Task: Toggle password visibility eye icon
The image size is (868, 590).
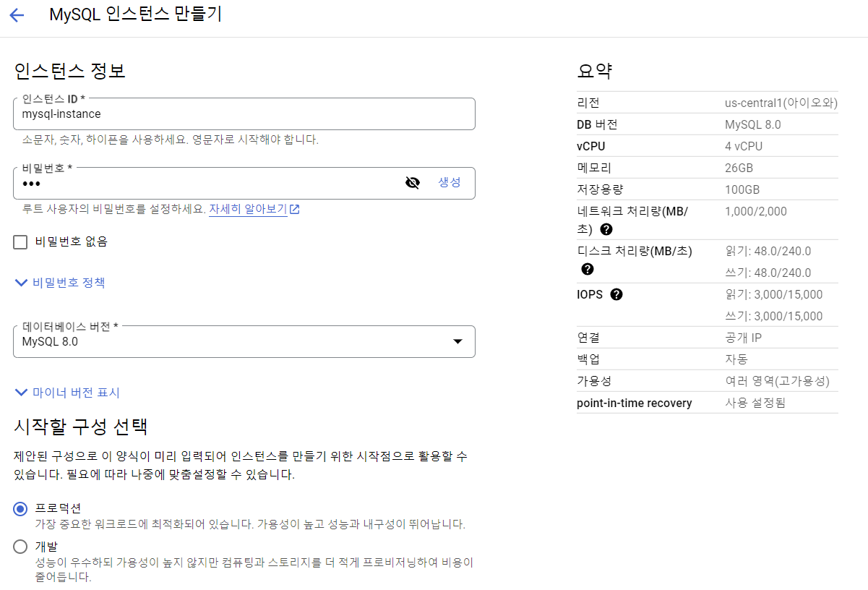Action: coord(413,183)
